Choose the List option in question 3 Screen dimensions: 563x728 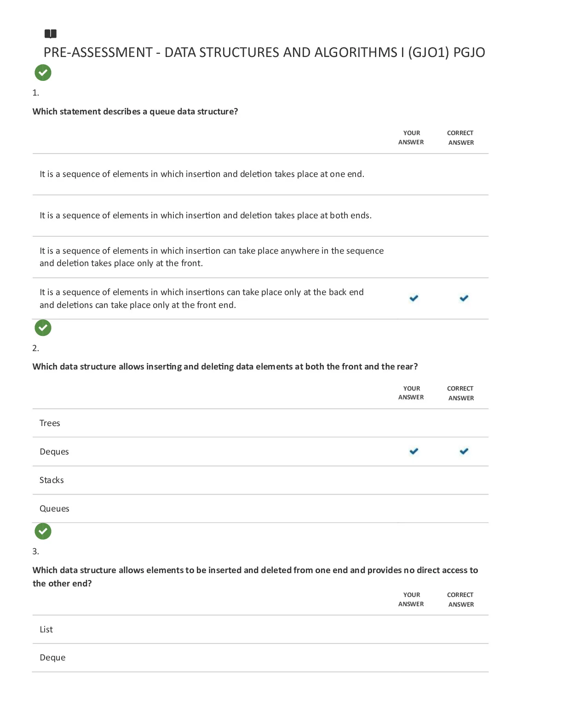click(260, 629)
